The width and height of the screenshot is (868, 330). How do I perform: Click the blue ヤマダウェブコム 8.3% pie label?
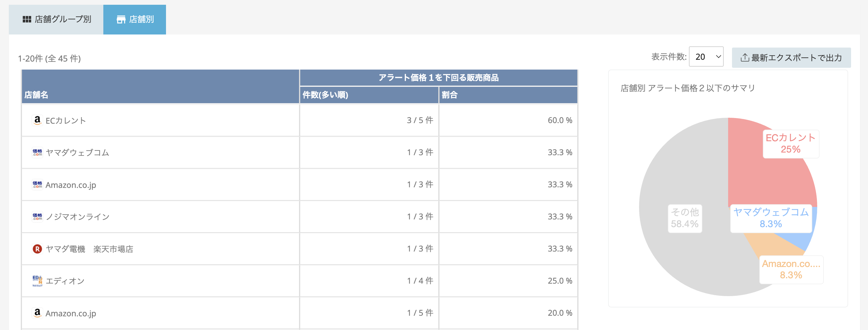[771, 218]
